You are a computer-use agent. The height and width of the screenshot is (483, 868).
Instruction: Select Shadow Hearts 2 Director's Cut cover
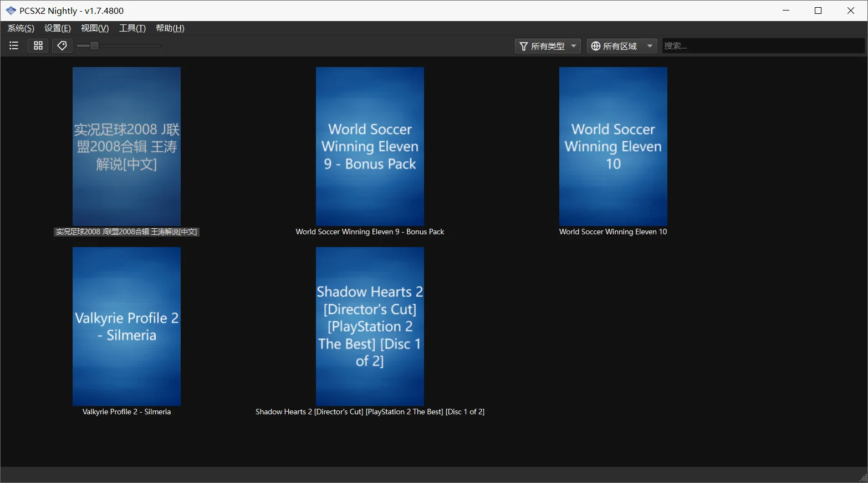370,326
